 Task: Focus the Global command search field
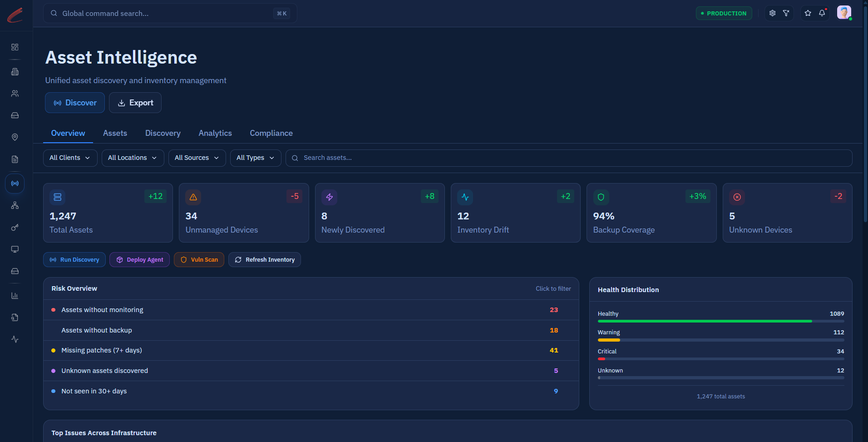[x=170, y=13]
